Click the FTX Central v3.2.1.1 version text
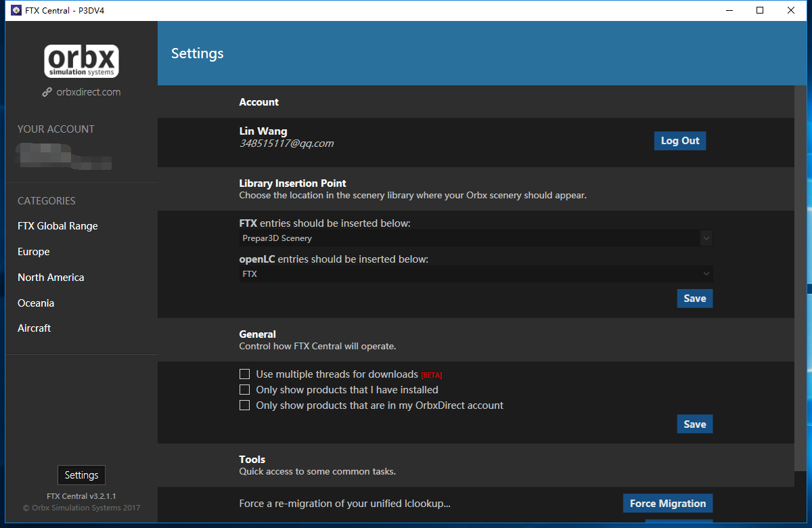This screenshot has width=812, height=528. [81, 496]
